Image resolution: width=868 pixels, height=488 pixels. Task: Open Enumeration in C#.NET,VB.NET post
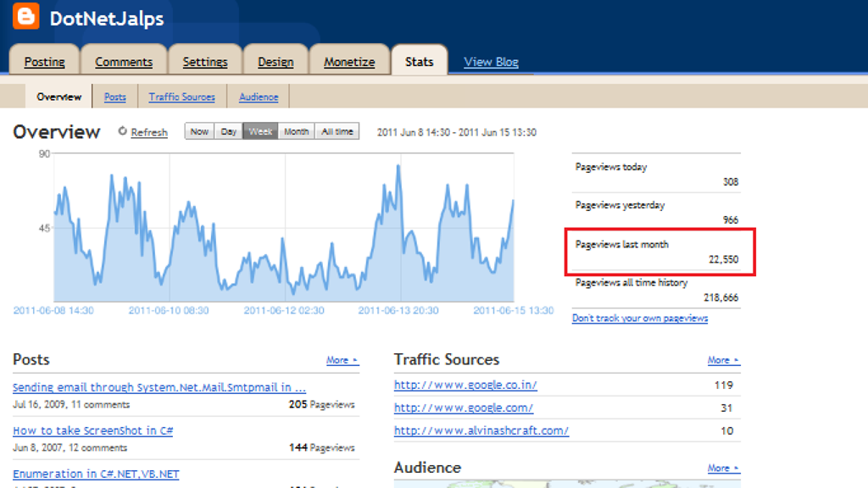[96, 474]
